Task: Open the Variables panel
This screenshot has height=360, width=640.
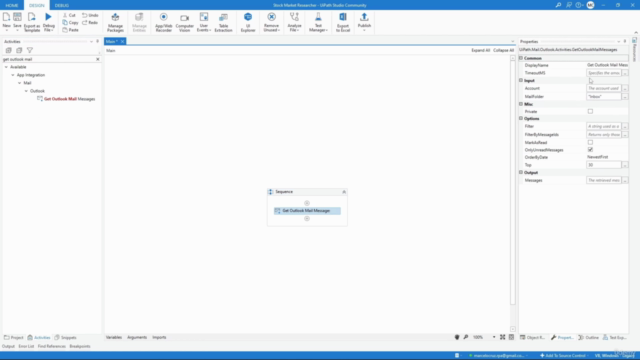Action: pyautogui.click(x=114, y=338)
